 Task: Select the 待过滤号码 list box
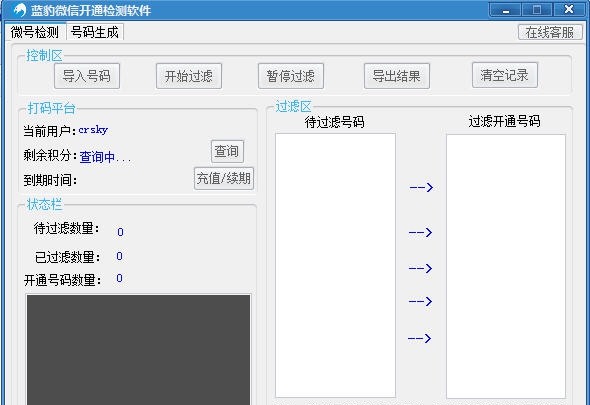[x=335, y=265]
